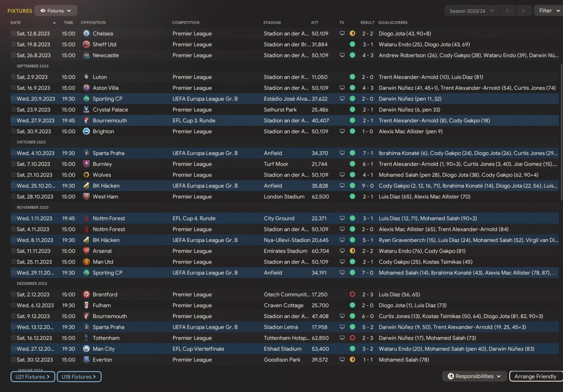Sort by the Att column header
Screen dimensions: 563x392
pyautogui.click(x=315, y=22)
